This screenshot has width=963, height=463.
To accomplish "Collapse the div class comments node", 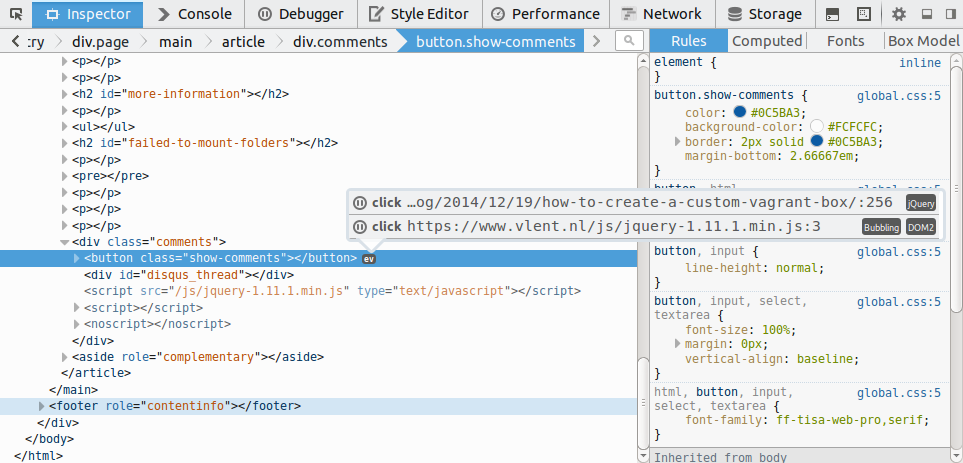I will (64, 242).
